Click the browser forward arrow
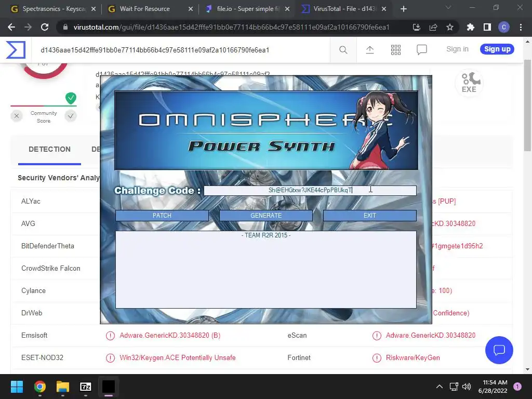The image size is (532, 399). click(x=28, y=27)
